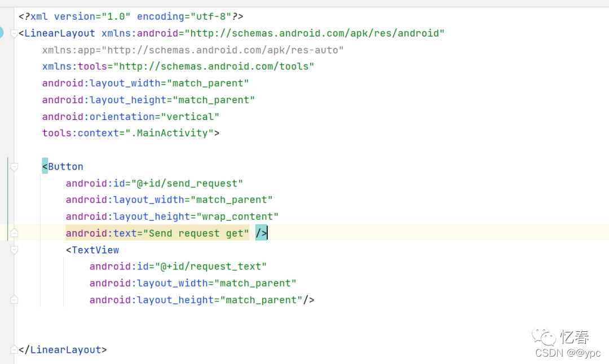This screenshot has width=609, height=364.
Task: Click the closing </LinearLayout> tag
Action: (x=63, y=350)
